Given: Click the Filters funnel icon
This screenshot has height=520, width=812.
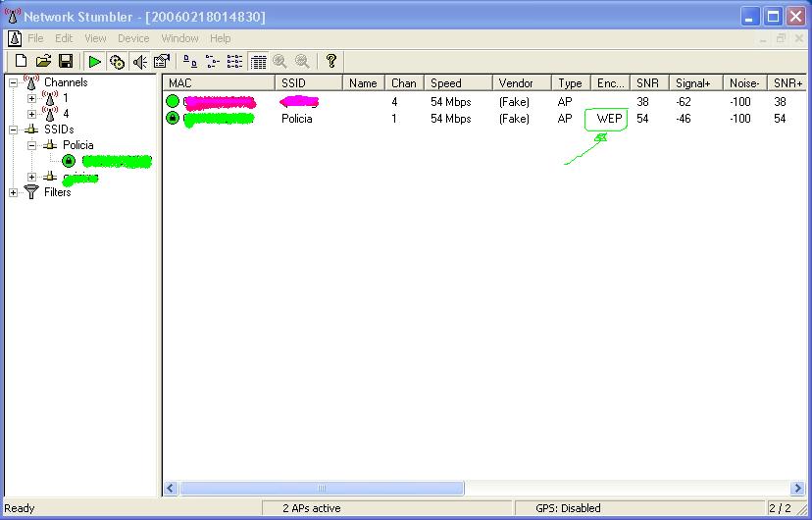Looking at the screenshot, I should coord(31,192).
